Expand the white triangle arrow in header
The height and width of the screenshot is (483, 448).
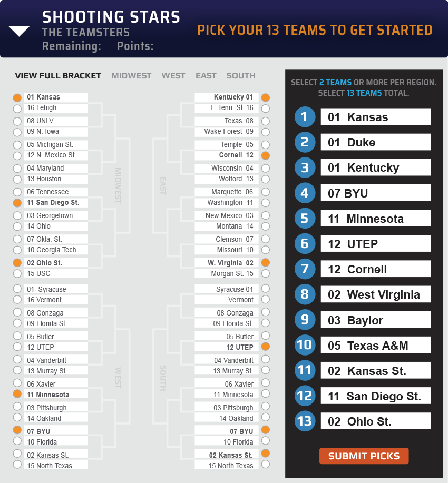tap(19, 32)
